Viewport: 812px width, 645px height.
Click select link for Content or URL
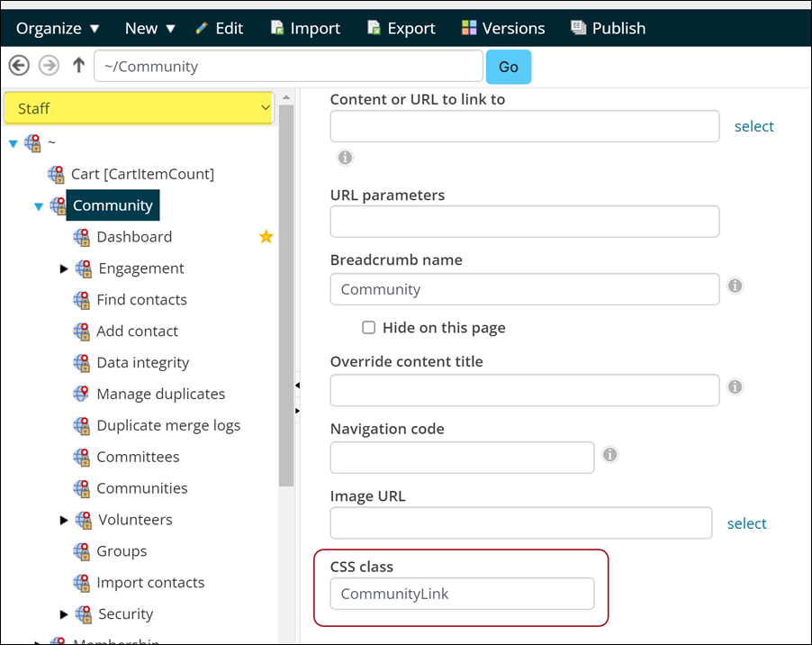754,126
